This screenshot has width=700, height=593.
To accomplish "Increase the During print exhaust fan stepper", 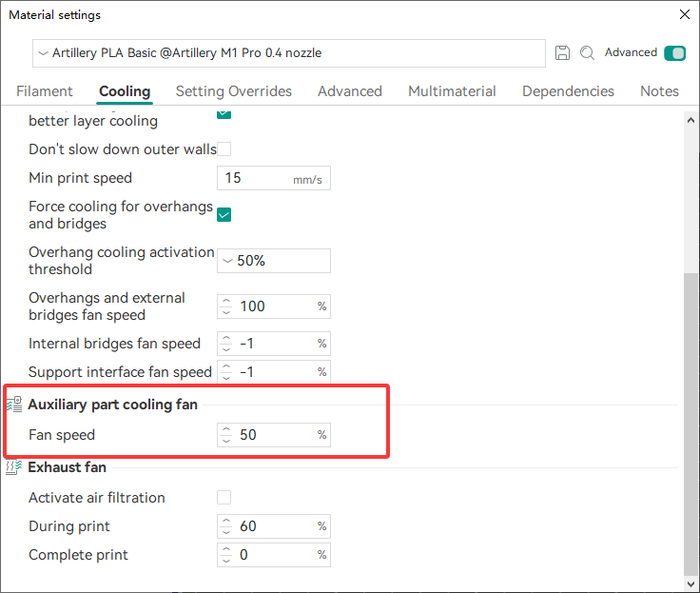I will pyautogui.click(x=226, y=522).
